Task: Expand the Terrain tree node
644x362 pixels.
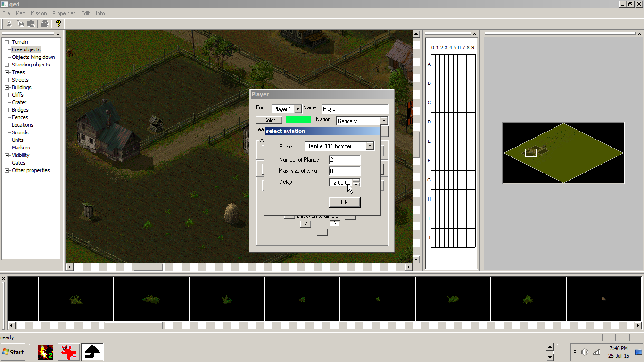Action: point(7,42)
